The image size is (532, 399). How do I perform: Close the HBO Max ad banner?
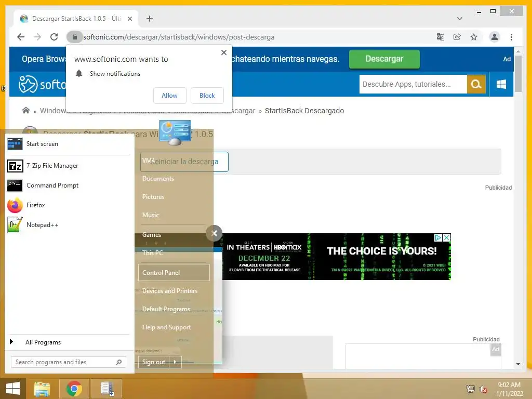[x=447, y=237]
